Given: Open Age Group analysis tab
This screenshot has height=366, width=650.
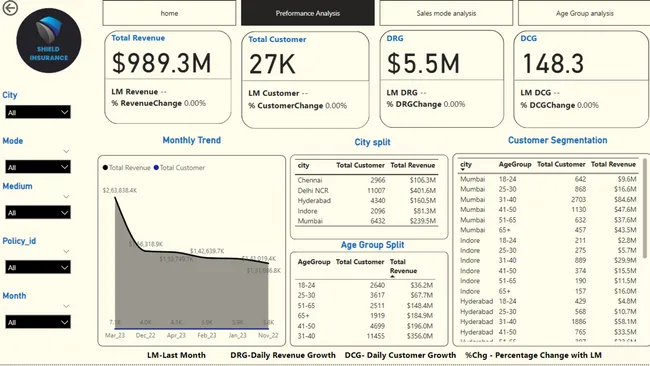Looking at the screenshot, I should coord(584,13).
